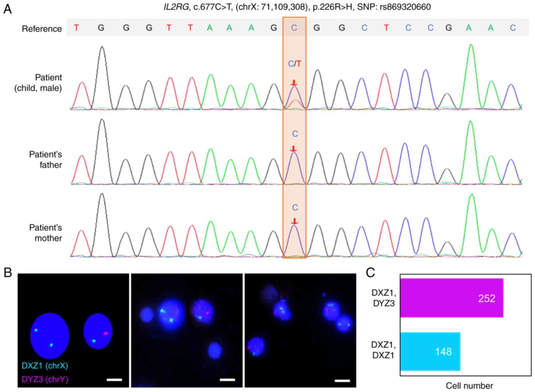Click the scale bar in first FISH panel
This screenshot has height=392, width=535.
(114, 380)
